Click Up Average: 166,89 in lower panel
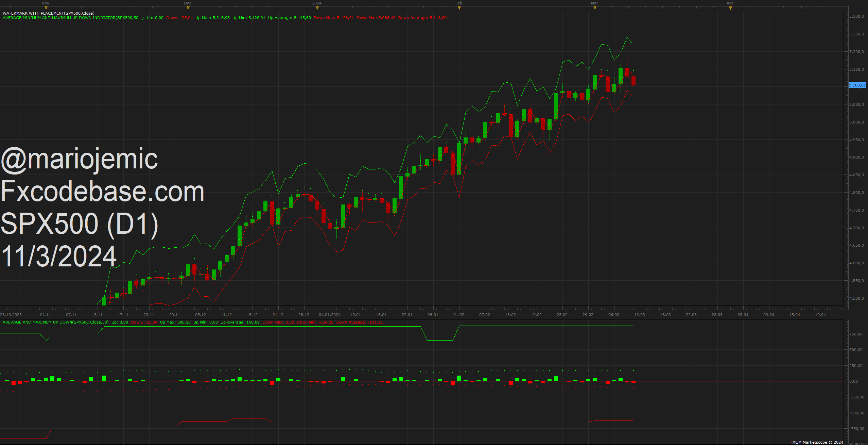The width and height of the screenshot is (868, 445). 240,322
